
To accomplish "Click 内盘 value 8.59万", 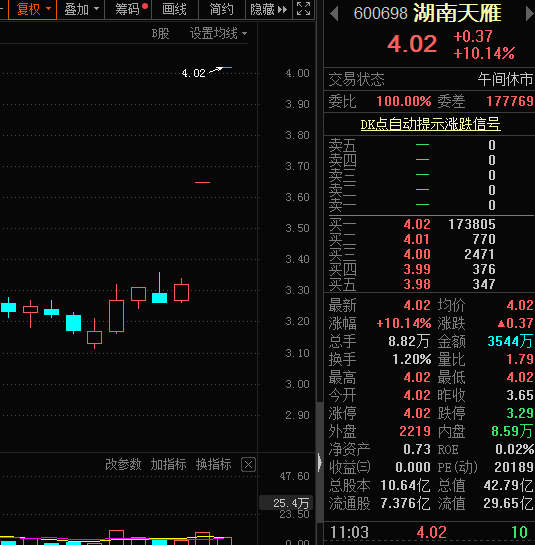I will click(512, 431).
